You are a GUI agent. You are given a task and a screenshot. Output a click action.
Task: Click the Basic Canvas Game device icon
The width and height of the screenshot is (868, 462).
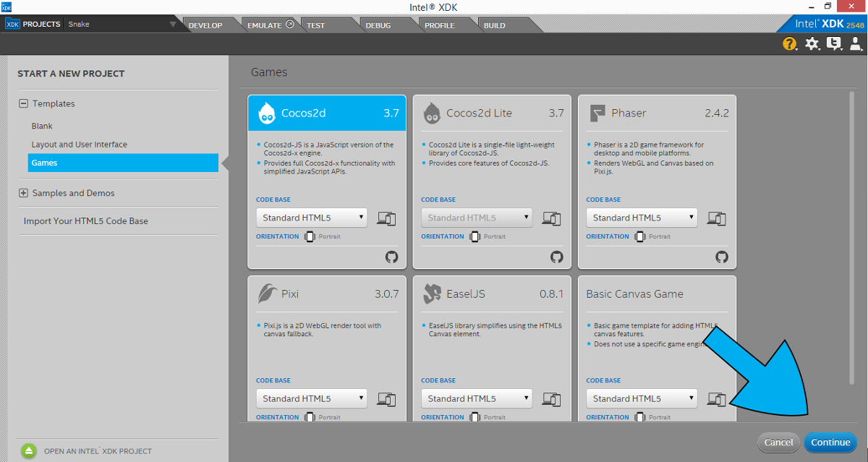click(717, 398)
